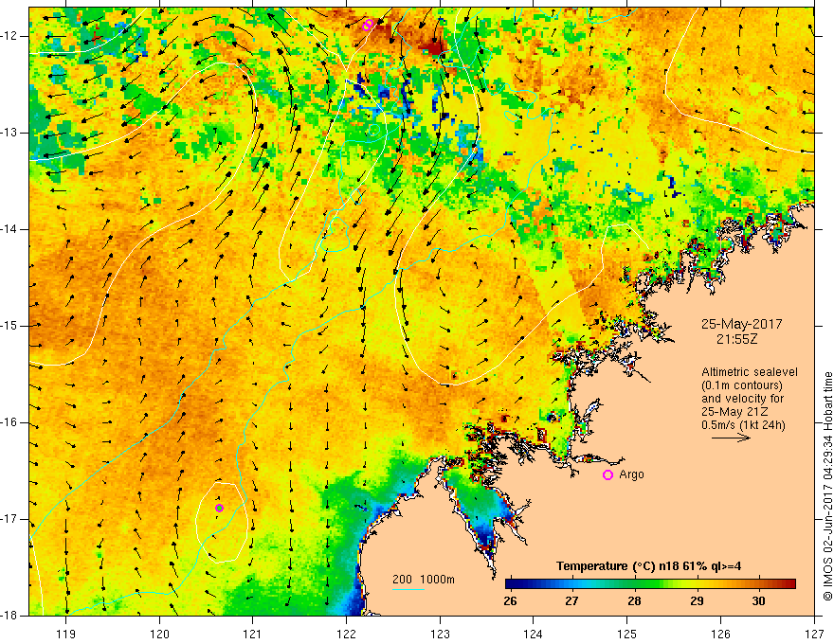834x644 pixels.
Task: Click the 'Altimetric sealevel' text
Action: tap(750, 372)
